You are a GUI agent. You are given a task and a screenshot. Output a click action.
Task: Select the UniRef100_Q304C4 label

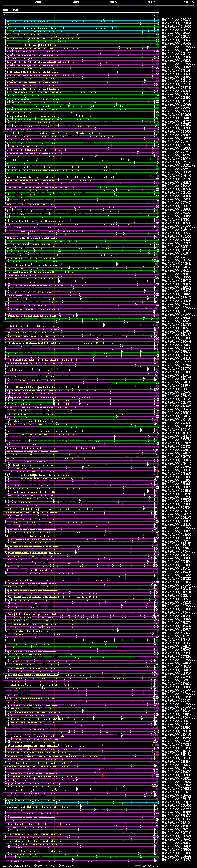(x=177, y=355)
